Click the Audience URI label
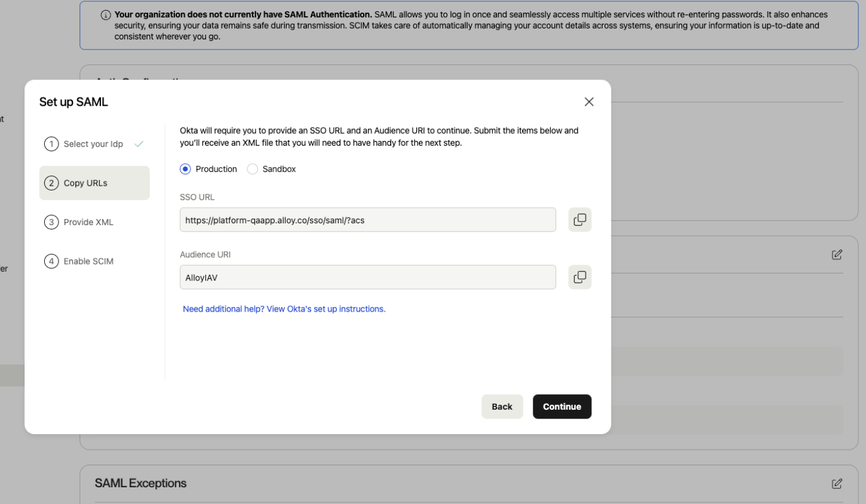The height and width of the screenshot is (504, 866). coord(205,254)
